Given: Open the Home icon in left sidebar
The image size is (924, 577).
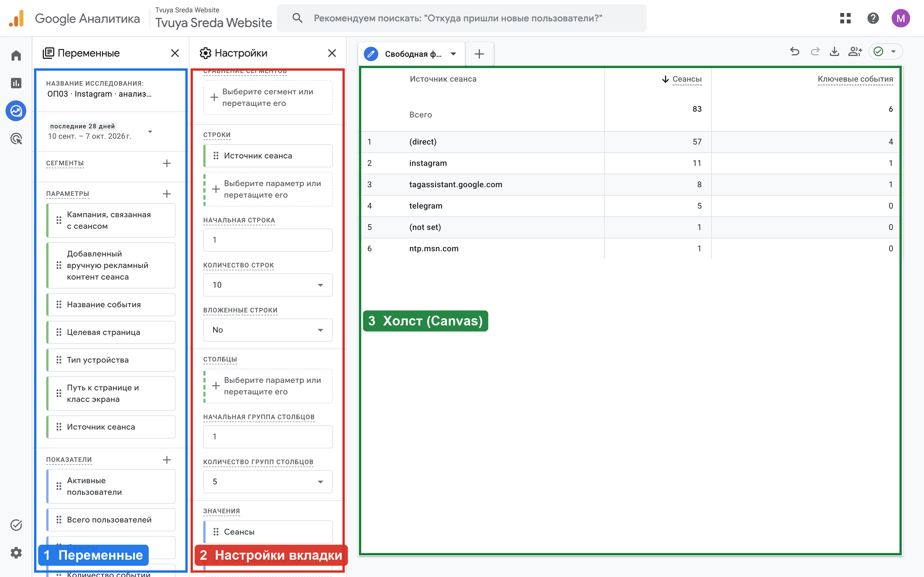Looking at the screenshot, I should click(x=16, y=56).
